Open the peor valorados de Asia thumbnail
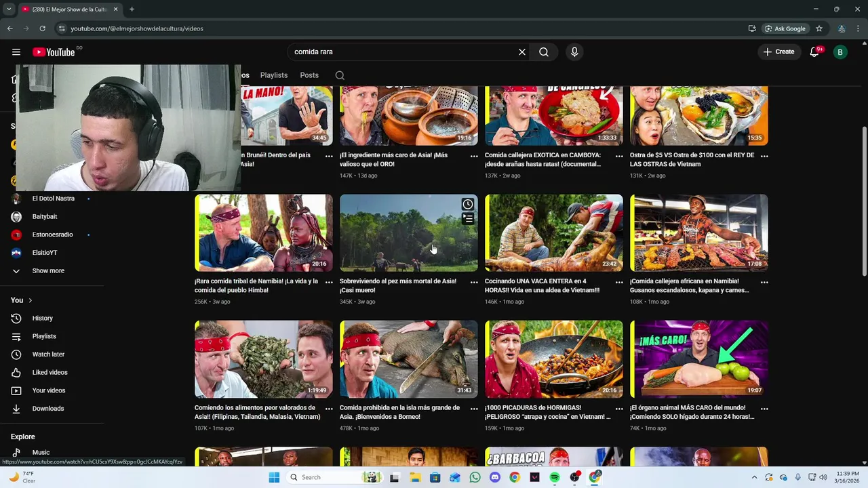 click(x=264, y=359)
